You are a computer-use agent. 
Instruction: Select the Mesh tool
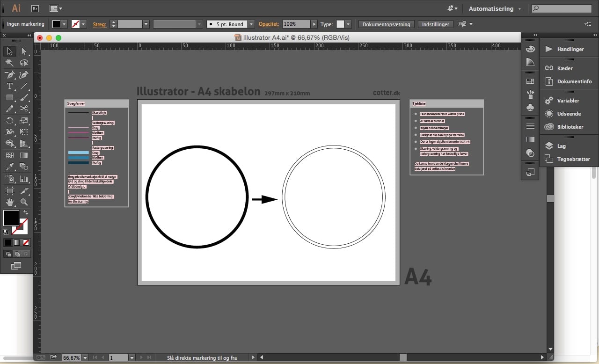9,155
